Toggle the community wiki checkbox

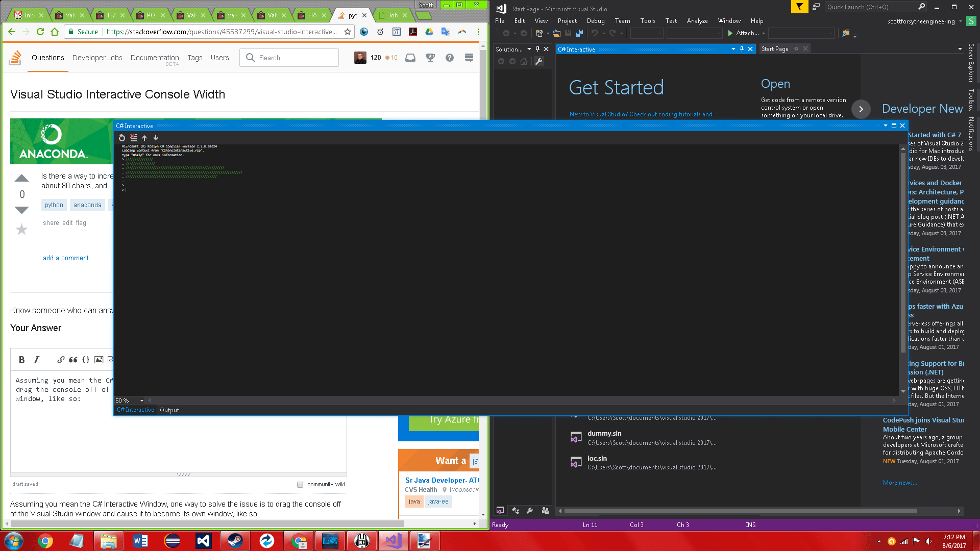tap(300, 485)
